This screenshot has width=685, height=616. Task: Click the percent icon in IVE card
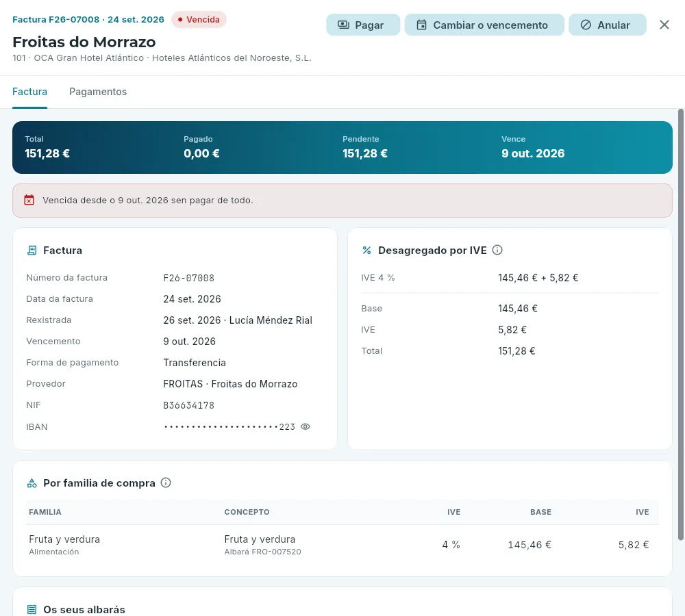pos(366,250)
